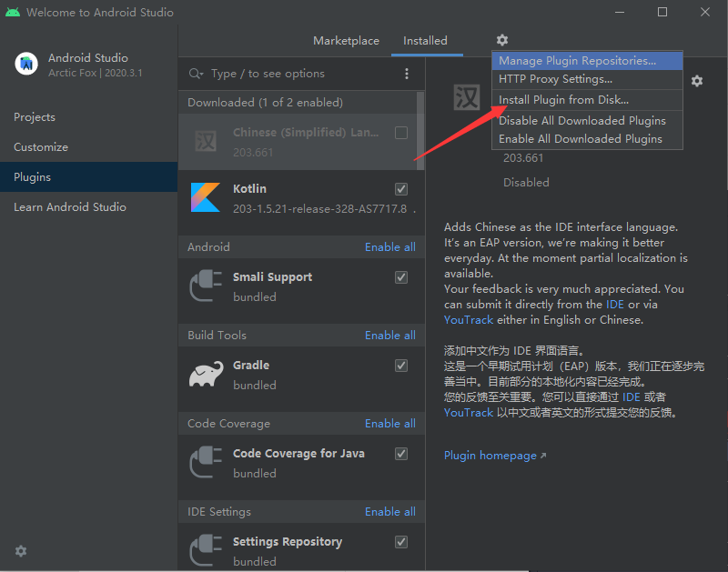728x572 pixels.
Task: Open the YouTrack link in the Chinese description
Action: click(x=469, y=413)
